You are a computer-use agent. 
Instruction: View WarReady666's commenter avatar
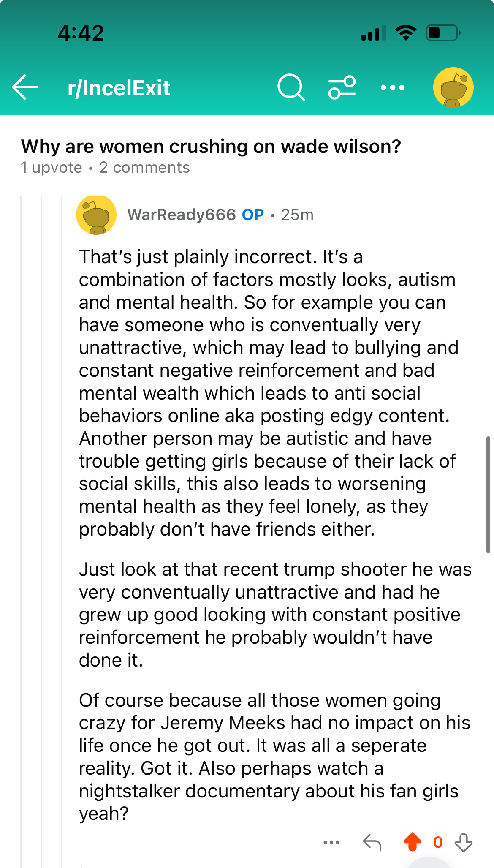[x=96, y=215]
